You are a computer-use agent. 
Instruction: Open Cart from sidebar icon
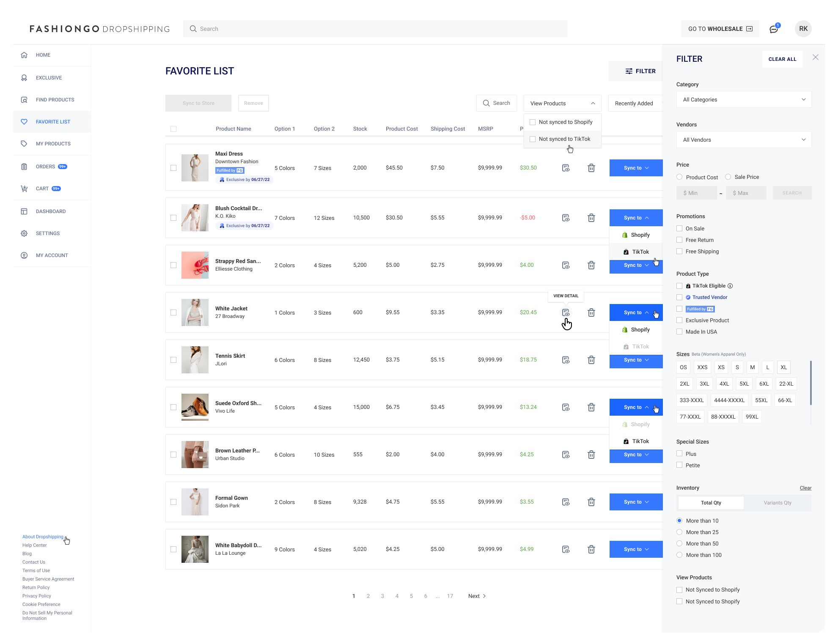click(24, 189)
